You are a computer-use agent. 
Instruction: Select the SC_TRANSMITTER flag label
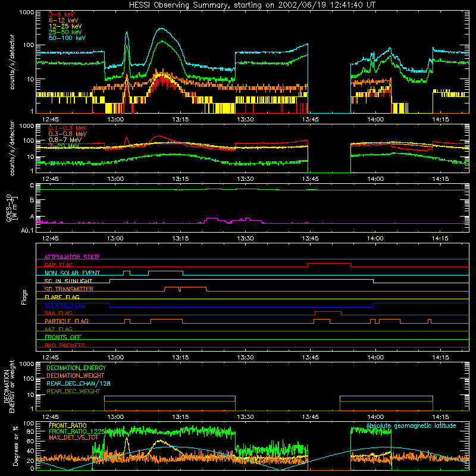coord(69,289)
